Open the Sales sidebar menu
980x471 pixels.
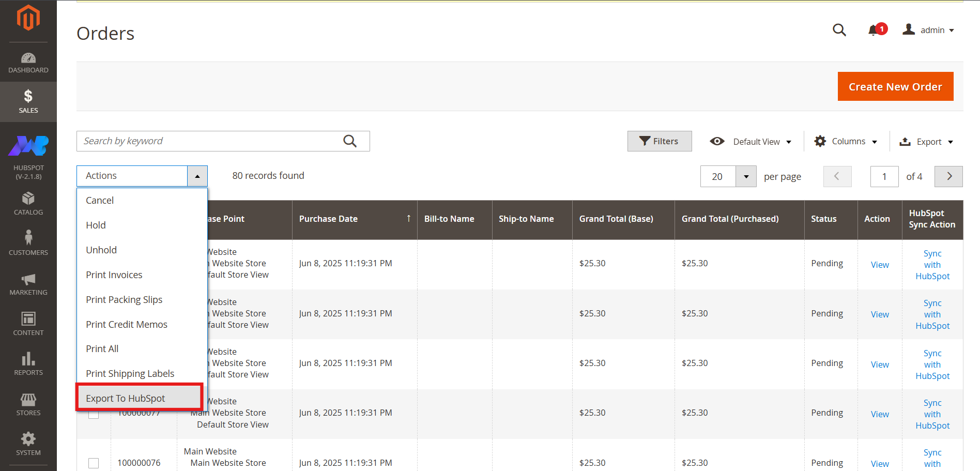pos(28,101)
